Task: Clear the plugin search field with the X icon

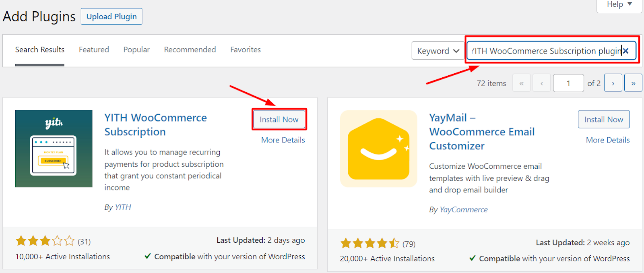Action: (625, 51)
